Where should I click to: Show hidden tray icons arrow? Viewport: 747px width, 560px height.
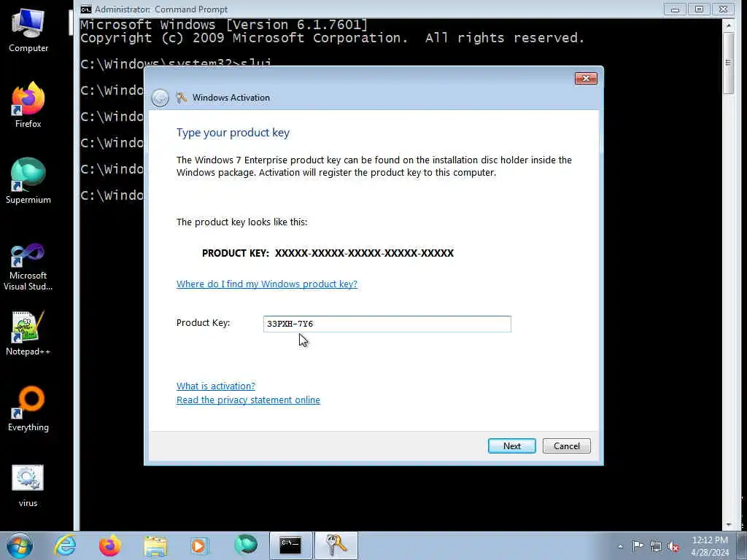(620, 546)
